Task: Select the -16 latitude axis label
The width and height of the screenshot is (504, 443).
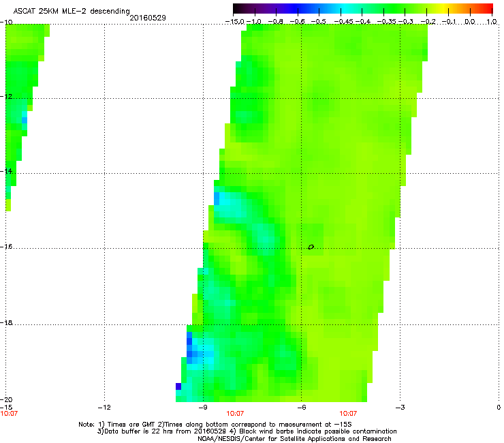Action: click(x=6, y=247)
